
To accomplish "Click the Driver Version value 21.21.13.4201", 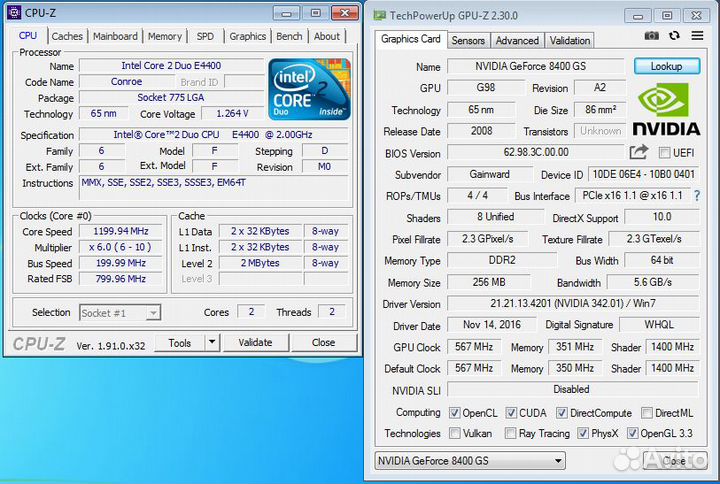I will (x=573, y=304).
